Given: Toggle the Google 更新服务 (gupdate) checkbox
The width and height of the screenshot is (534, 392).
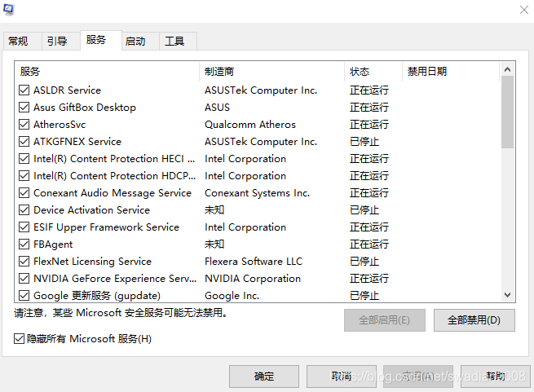Looking at the screenshot, I should coord(24,295).
